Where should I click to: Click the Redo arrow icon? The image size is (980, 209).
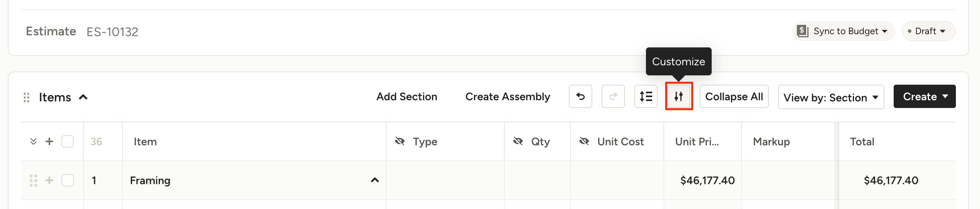[613, 96]
